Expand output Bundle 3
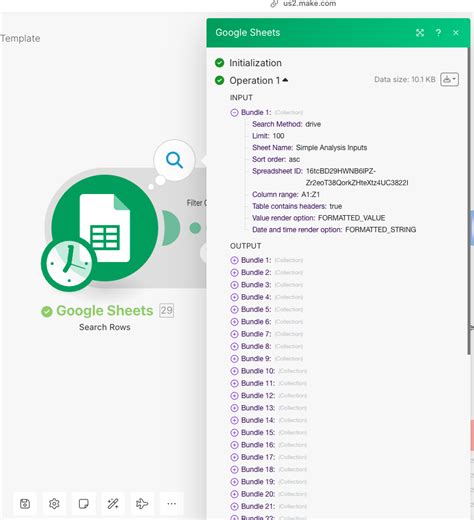 234,285
